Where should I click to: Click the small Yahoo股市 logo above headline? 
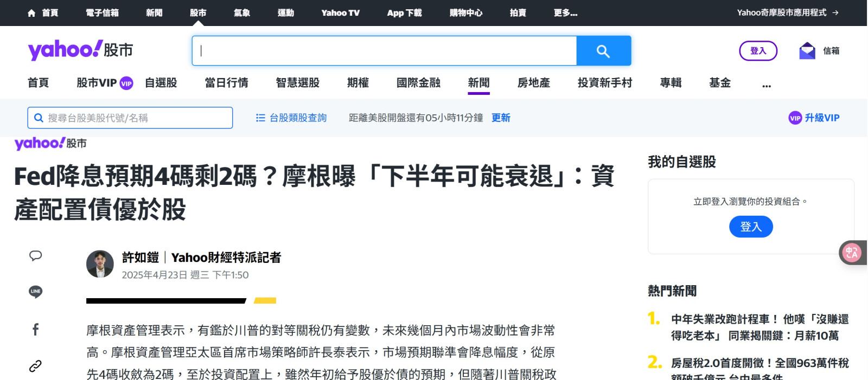(50, 143)
